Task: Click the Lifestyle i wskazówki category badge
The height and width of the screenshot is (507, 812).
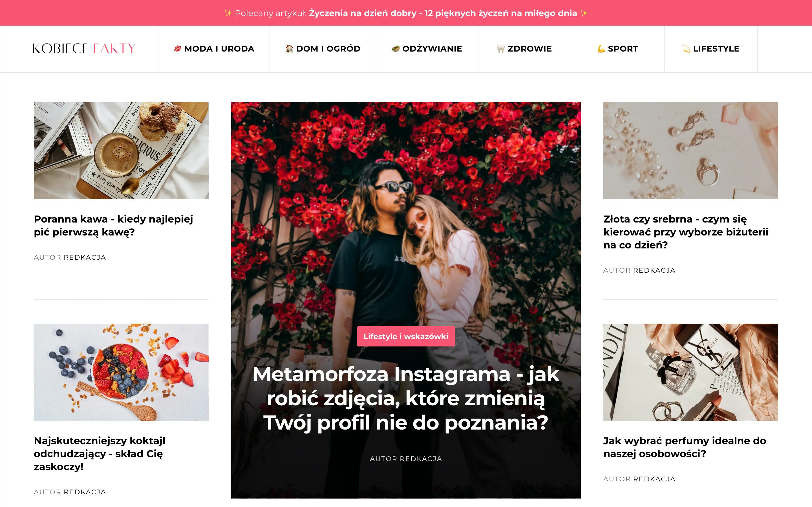Action: coord(406,336)
